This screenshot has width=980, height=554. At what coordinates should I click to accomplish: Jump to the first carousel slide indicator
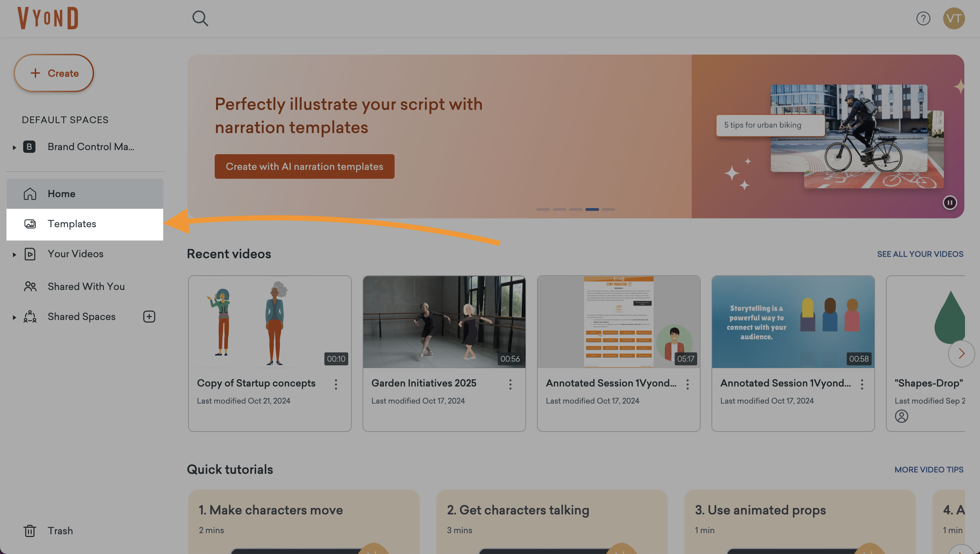point(543,209)
